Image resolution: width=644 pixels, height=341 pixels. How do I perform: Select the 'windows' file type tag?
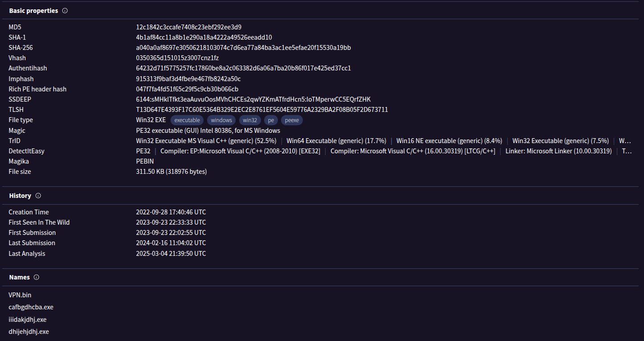(221, 120)
